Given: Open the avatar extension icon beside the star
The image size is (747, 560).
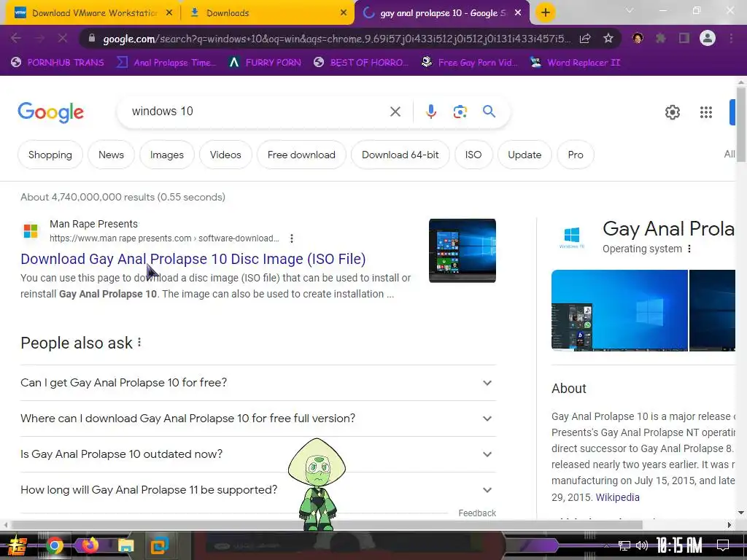Looking at the screenshot, I should coord(638,38).
